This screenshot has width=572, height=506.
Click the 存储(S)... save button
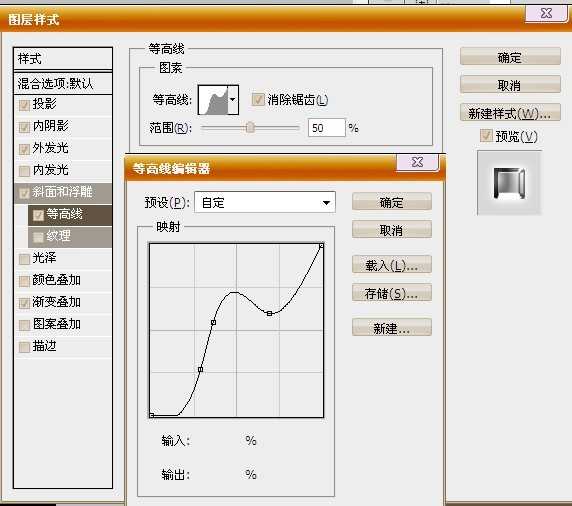click(392, 293)
